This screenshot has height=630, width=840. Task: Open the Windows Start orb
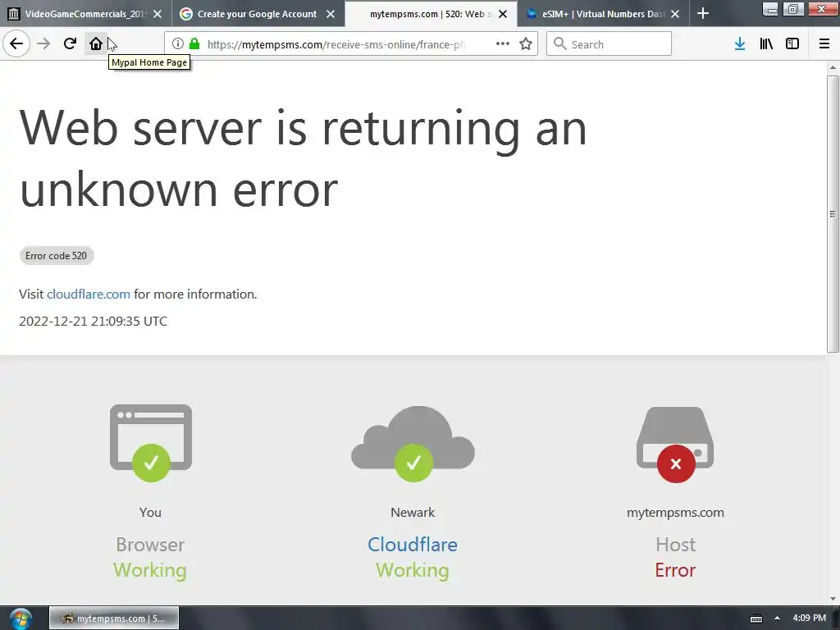[21, 619]
